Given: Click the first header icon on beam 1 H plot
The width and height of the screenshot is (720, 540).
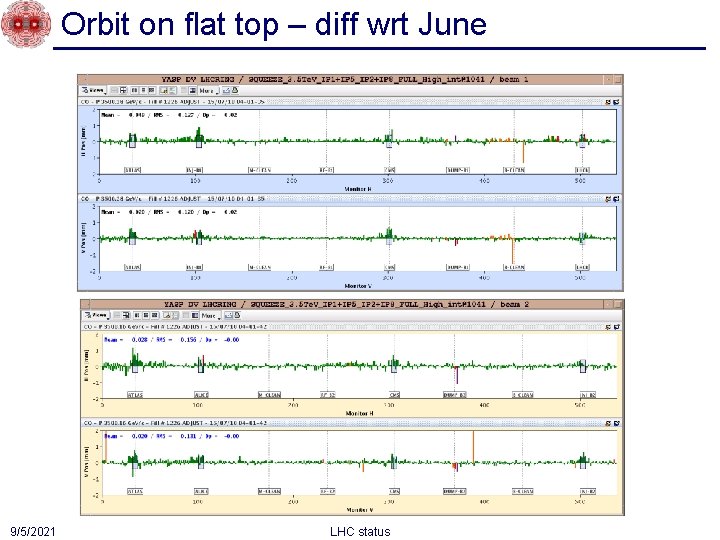Looking at the screenshot, I should (608, 102).
